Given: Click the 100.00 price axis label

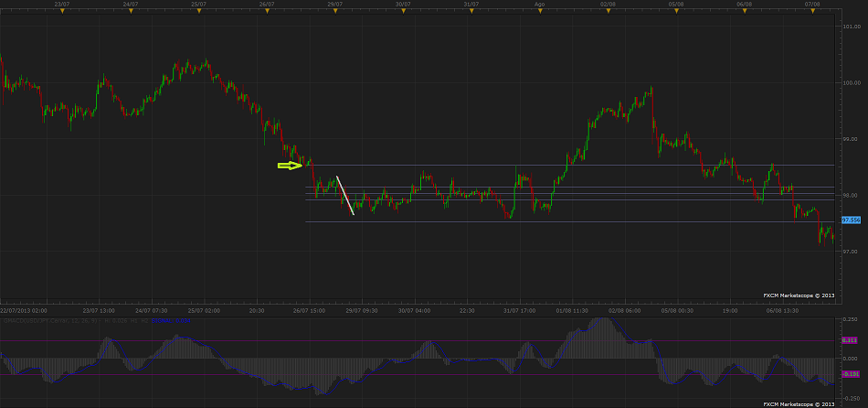Looking at the screenshot, I should pyautogui.click(x=851, y=82).
